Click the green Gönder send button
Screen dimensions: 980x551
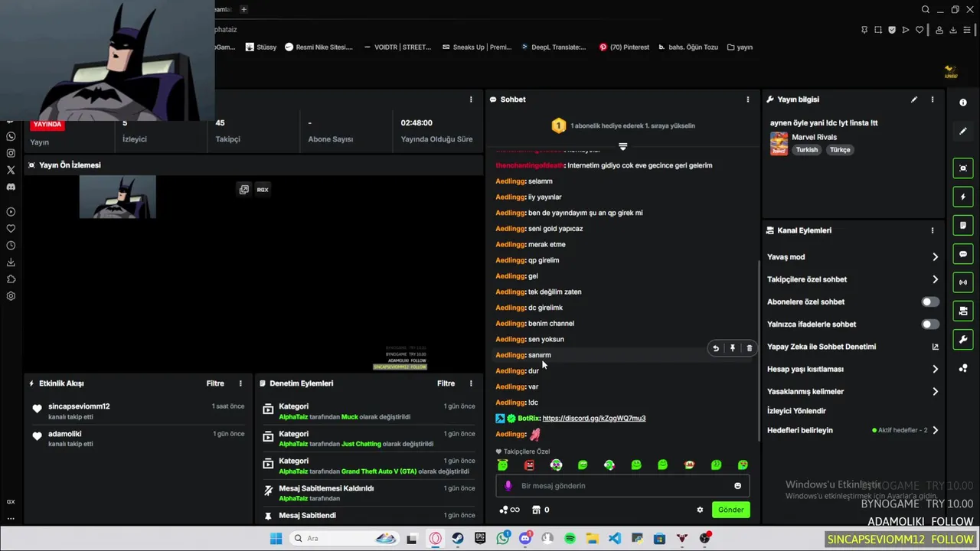[730, 510]
